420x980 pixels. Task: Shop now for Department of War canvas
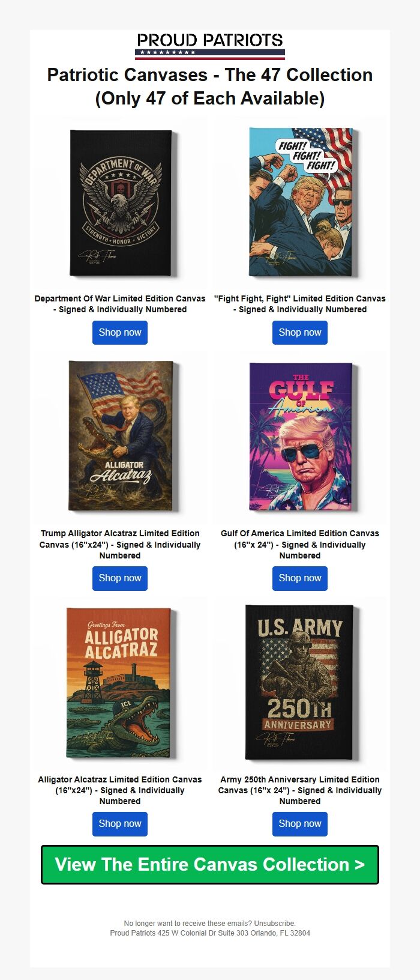point(120,333)
